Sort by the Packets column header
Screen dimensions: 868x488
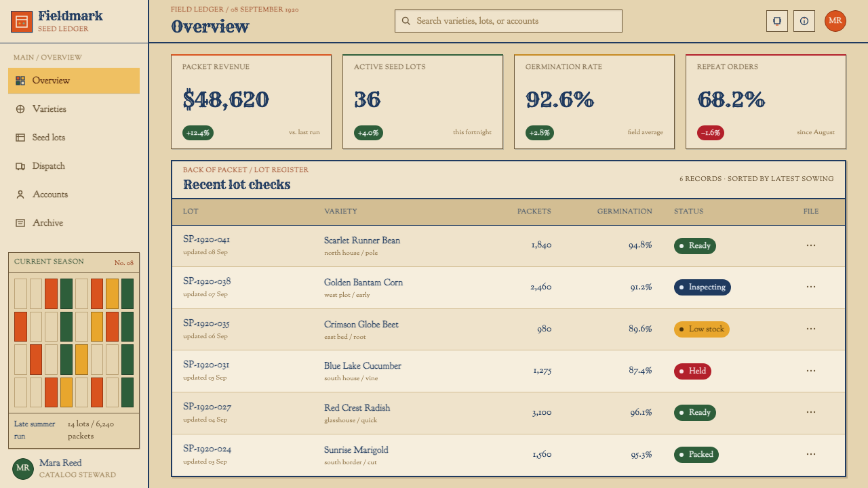pos(534,211)
